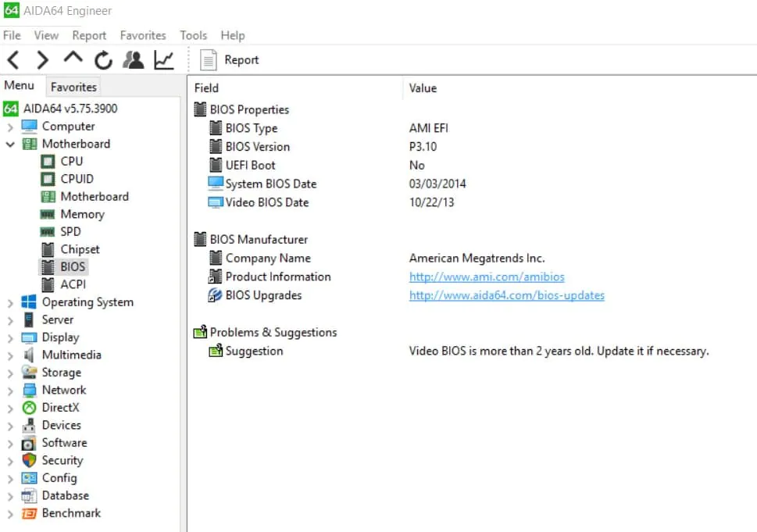
Task: Expand the Display tree node
Action: [x=10, y=338]
